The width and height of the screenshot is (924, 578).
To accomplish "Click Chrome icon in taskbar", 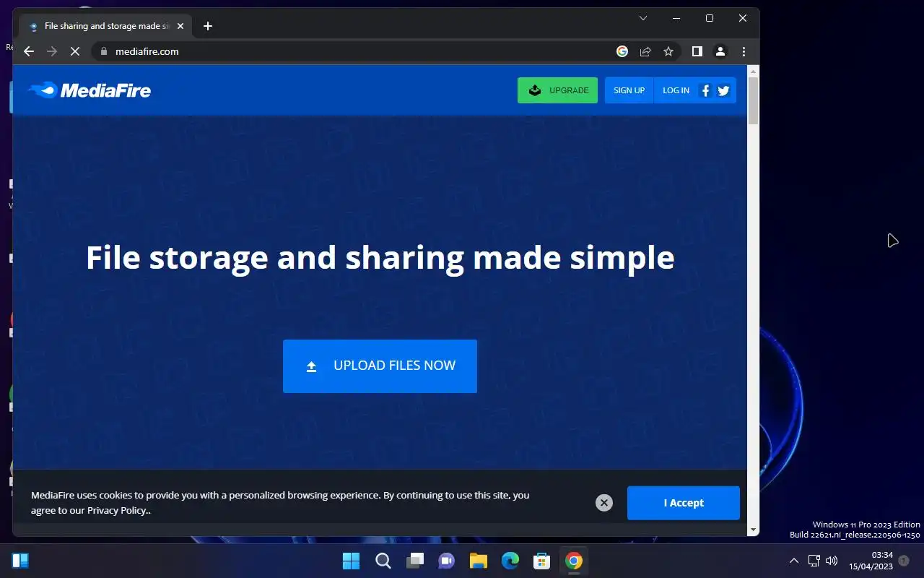I will [x=574, y=561].
